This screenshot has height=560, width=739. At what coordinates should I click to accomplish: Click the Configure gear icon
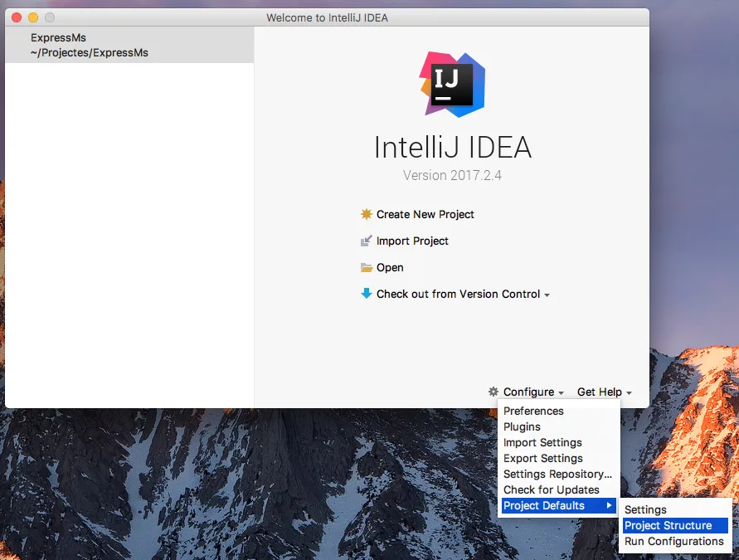tap(493, 392)
